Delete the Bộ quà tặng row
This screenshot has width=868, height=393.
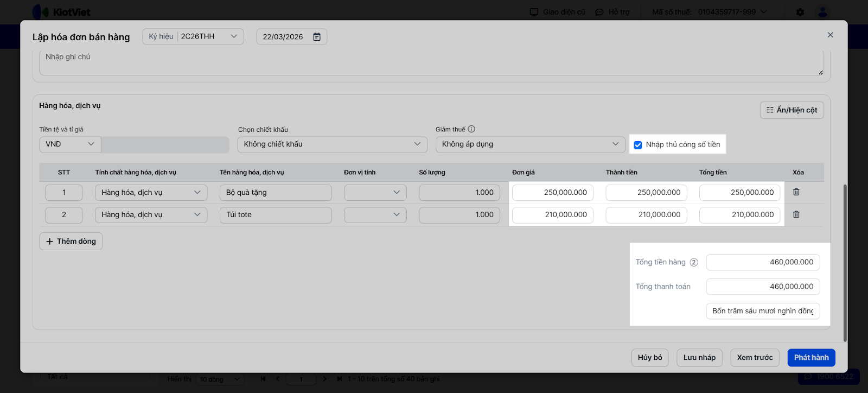(x=796, y=192)
